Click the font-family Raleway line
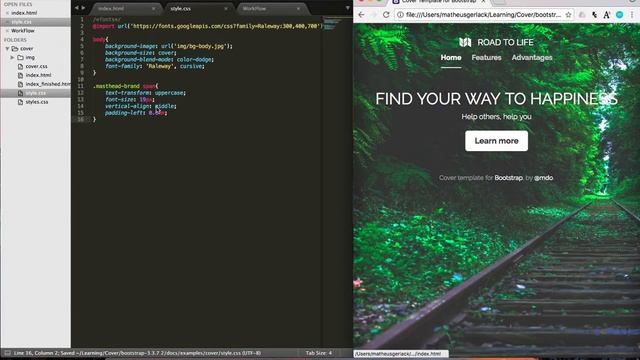 155,66
